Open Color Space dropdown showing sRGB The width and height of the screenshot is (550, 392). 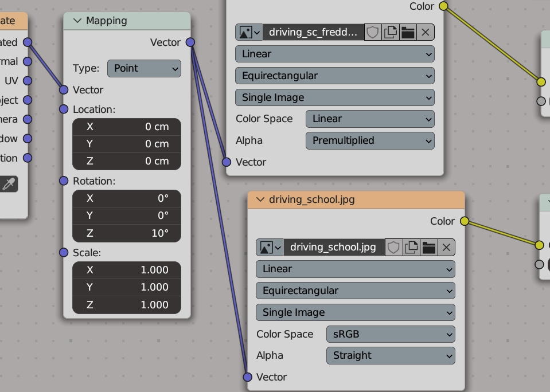[391, 334]
